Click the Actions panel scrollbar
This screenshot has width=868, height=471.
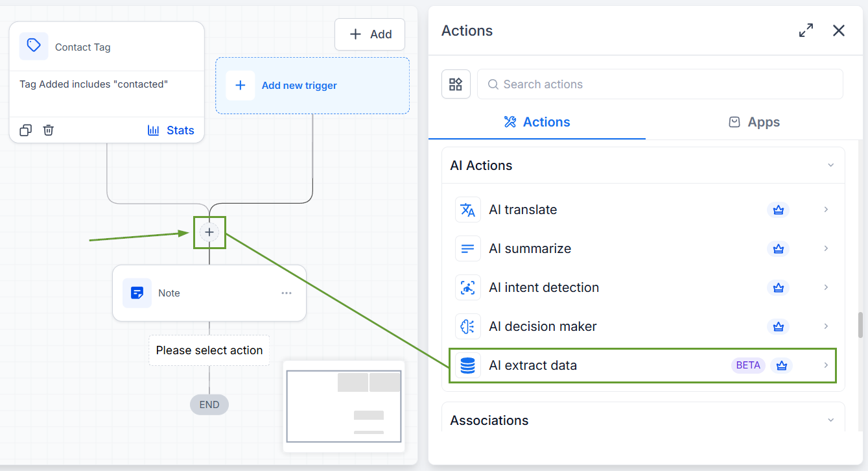tap(860, 324)
